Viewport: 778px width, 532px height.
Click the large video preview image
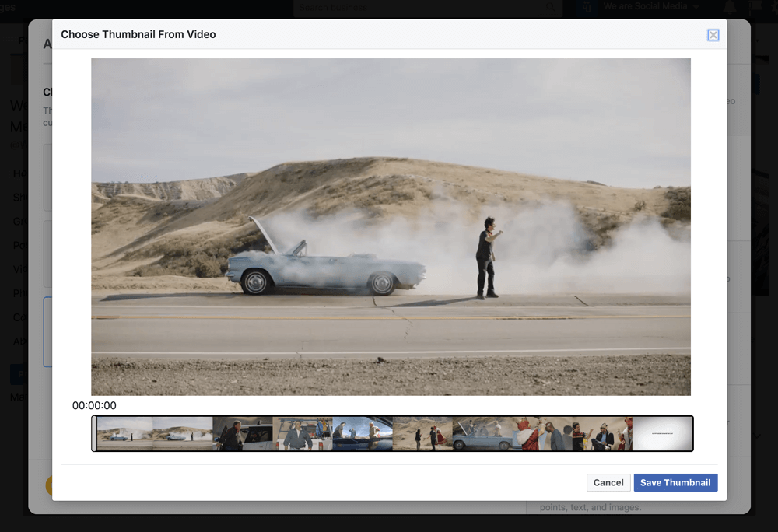[391, 226]
